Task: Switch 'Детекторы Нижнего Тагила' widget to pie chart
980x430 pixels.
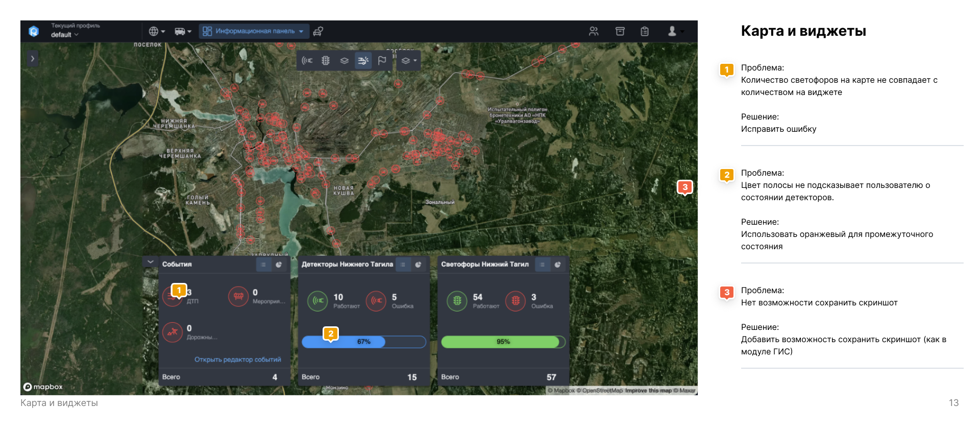Action: pos(418,265)
